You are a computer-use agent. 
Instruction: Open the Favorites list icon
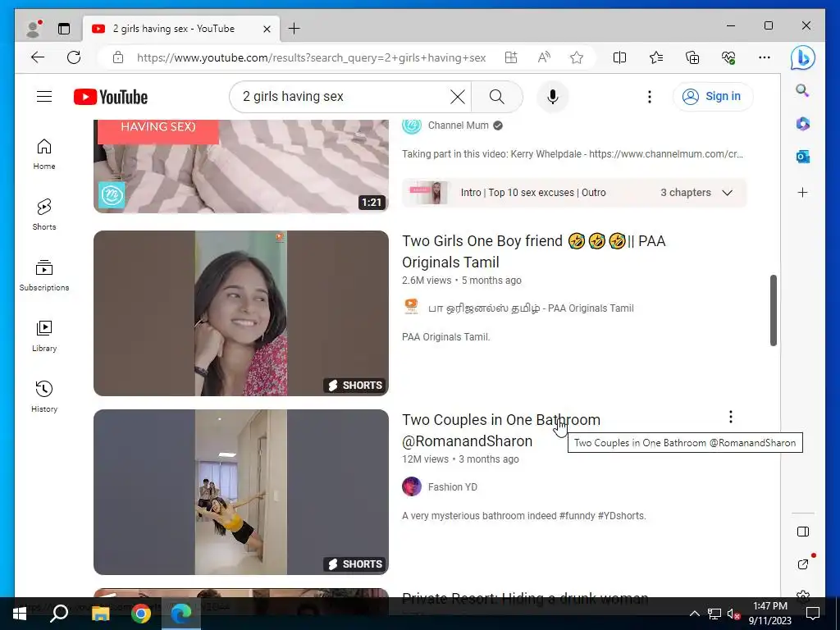point(655,57)
